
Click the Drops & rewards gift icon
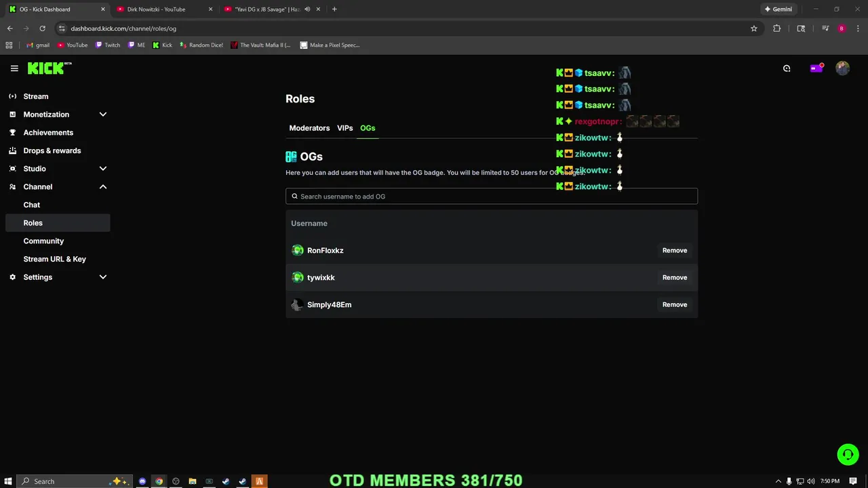pos(12,150)
